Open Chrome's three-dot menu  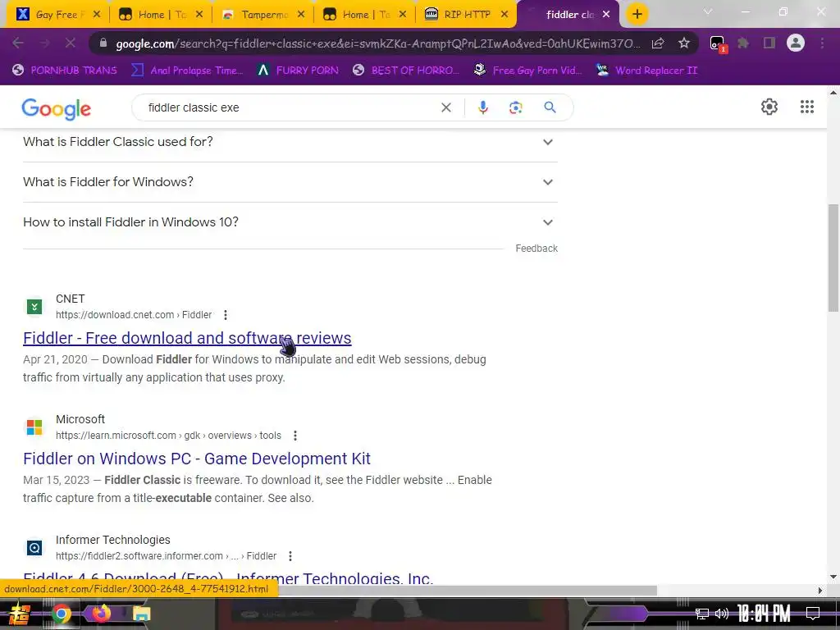822,43
